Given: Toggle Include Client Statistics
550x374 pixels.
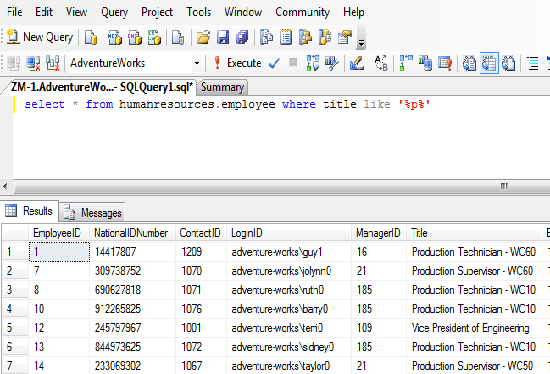Looking at the screenshot, I should click(x=425, y=64).
